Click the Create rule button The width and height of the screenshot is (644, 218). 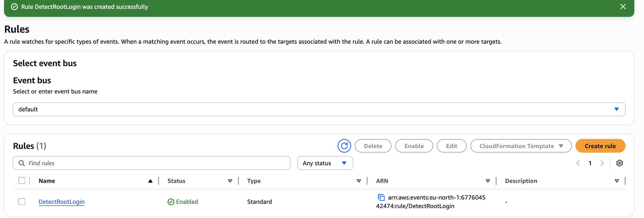point(600,146)
